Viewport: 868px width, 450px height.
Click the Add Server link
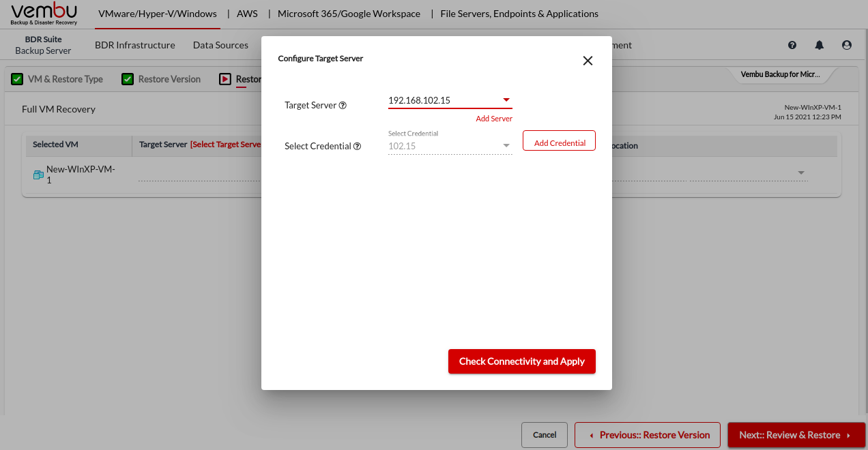(494, 119)
